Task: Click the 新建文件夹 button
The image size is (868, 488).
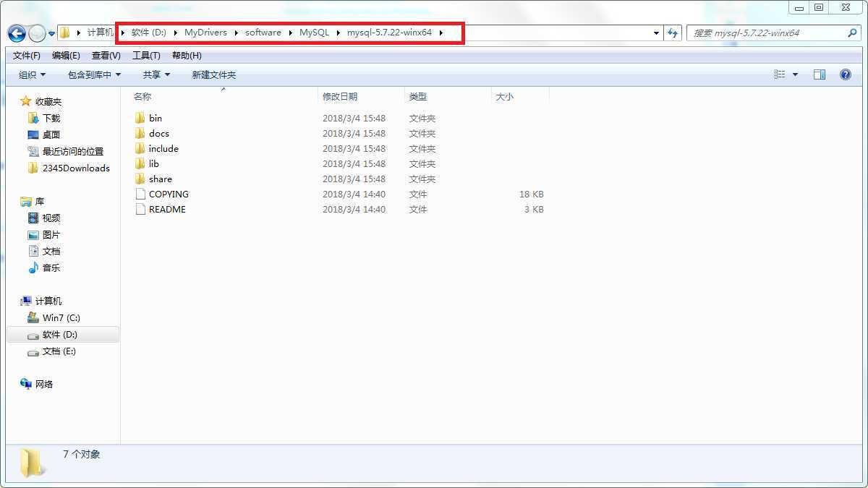Action: [x=214, y=74]
